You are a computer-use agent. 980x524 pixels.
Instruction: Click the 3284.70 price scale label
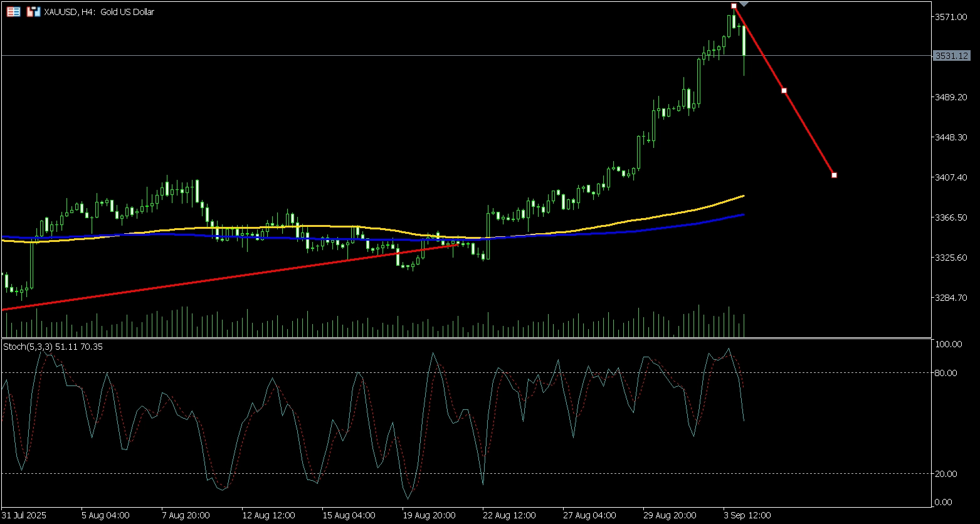click(x=951, y=298)
